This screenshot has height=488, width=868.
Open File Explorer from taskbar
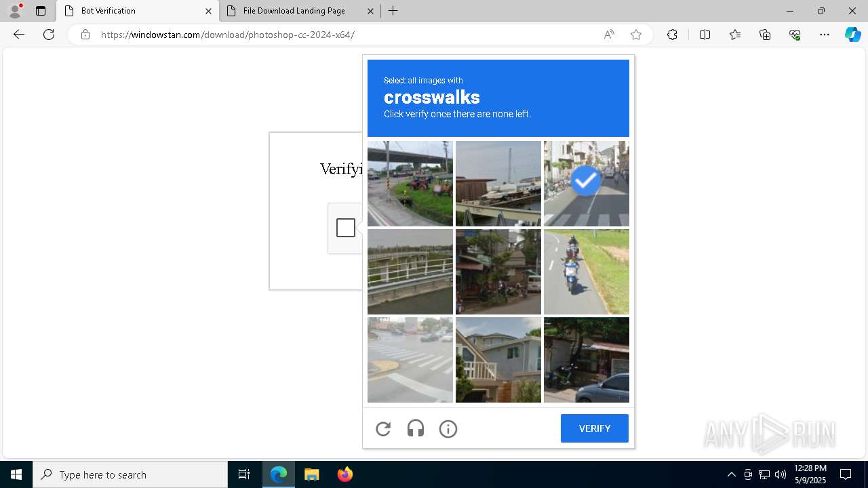(311, 474)
